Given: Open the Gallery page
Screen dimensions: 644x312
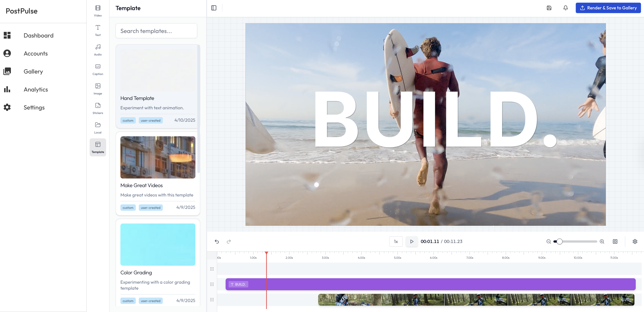Looking at the screenshot, I should coord(33,71).
